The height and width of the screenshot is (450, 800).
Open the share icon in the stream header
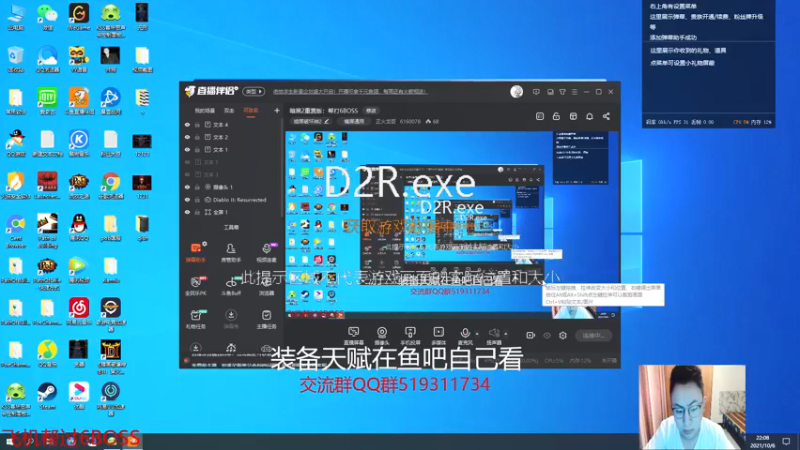tap(606, 116)
